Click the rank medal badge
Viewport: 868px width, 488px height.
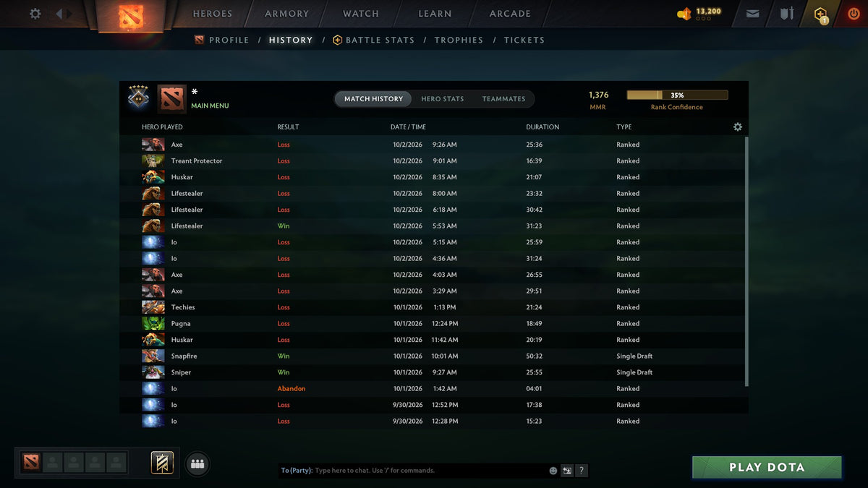pyautogui.click(x=138, y=98)
